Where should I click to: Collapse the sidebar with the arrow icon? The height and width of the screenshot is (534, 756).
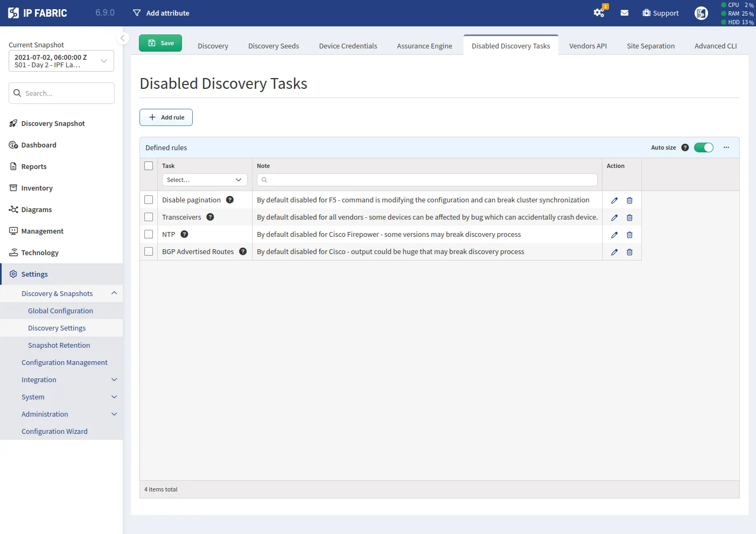(x=123, y=38)
